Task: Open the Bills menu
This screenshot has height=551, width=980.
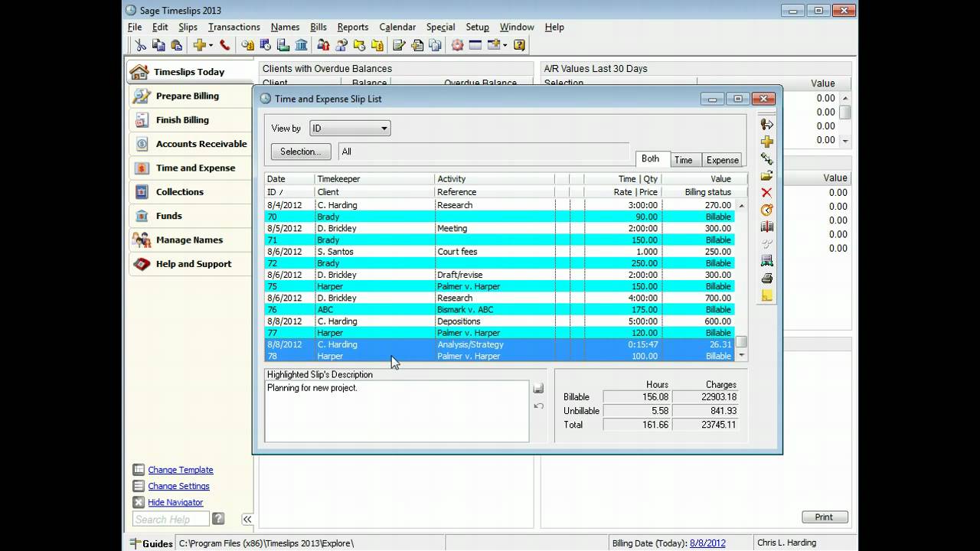Action: (318, 27)
